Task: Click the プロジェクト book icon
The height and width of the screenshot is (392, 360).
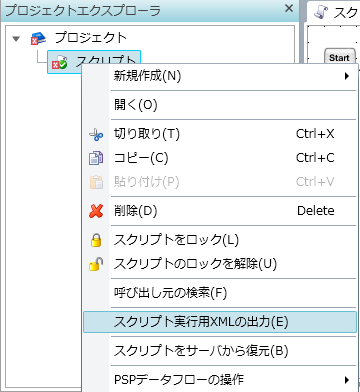Action: click(38, 38)
